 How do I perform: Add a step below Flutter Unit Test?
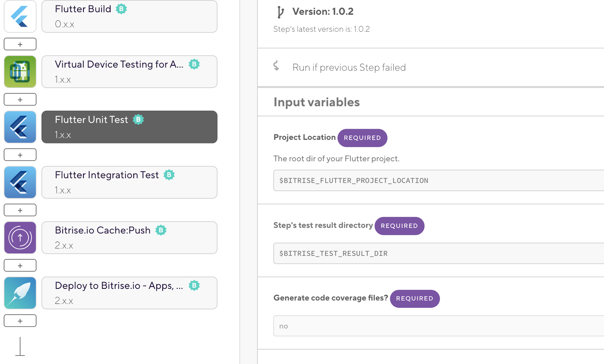(x=20, y=155)
